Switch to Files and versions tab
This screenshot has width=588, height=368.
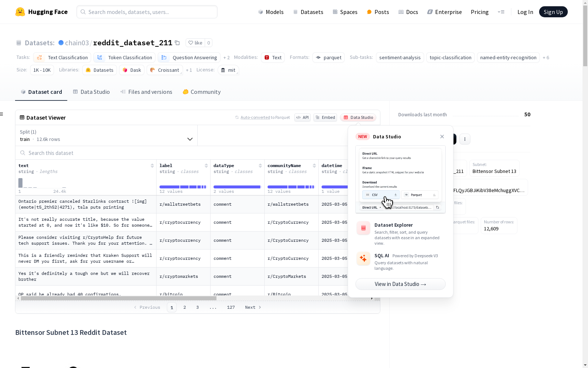(146, 92)
